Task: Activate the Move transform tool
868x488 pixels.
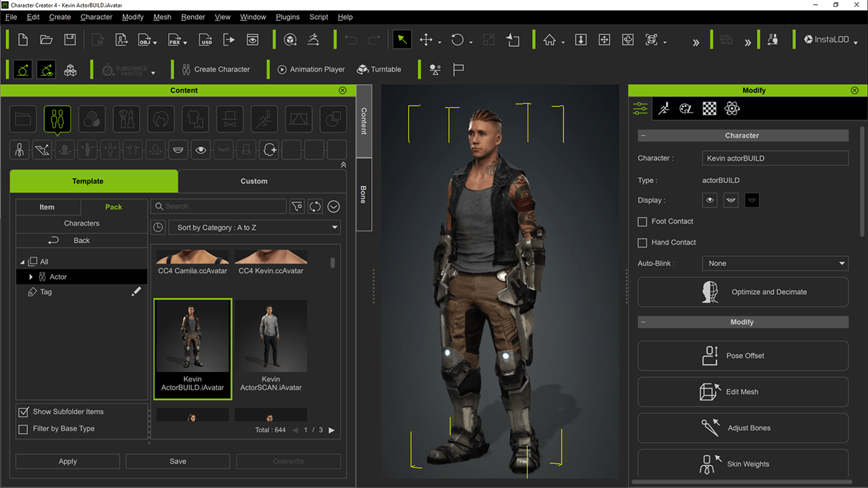Action: pyautogui.click(x=426, y=40)
